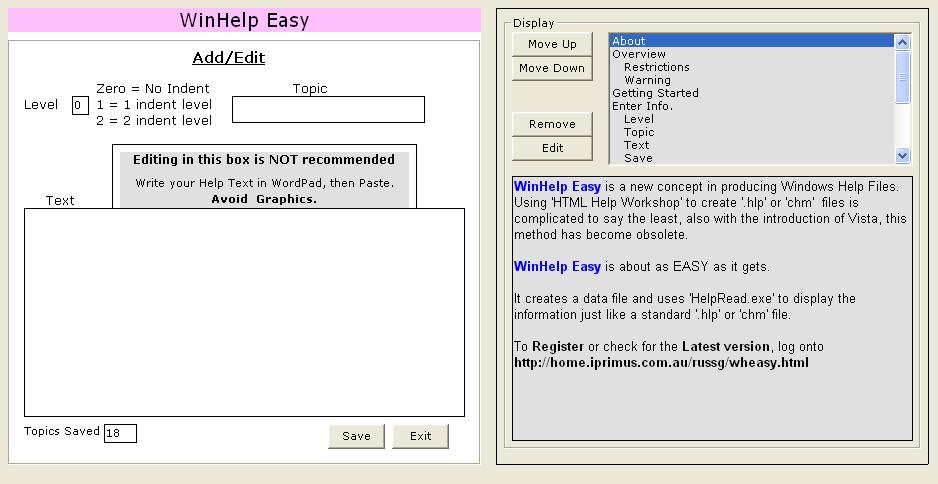The width and height of the screenshot is (938, 484).
Task: Select the Overview topic
Action: click(x=752, y=54)
